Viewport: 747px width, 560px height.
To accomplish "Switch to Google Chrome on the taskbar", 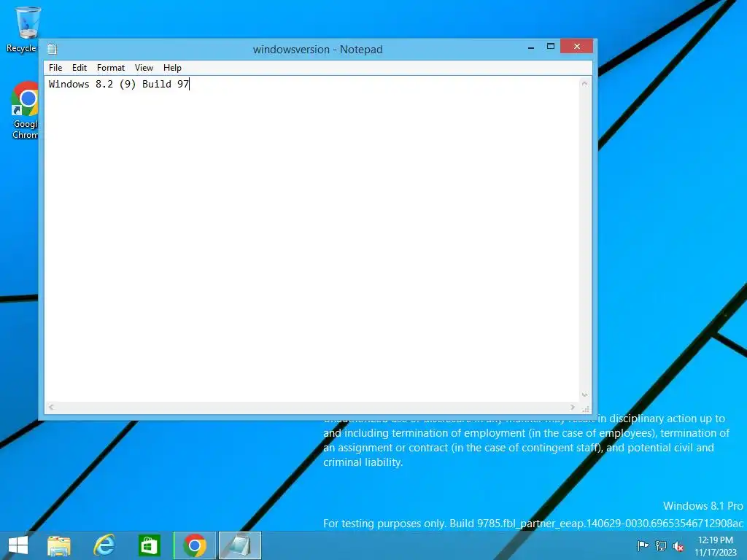I will 194,545.
